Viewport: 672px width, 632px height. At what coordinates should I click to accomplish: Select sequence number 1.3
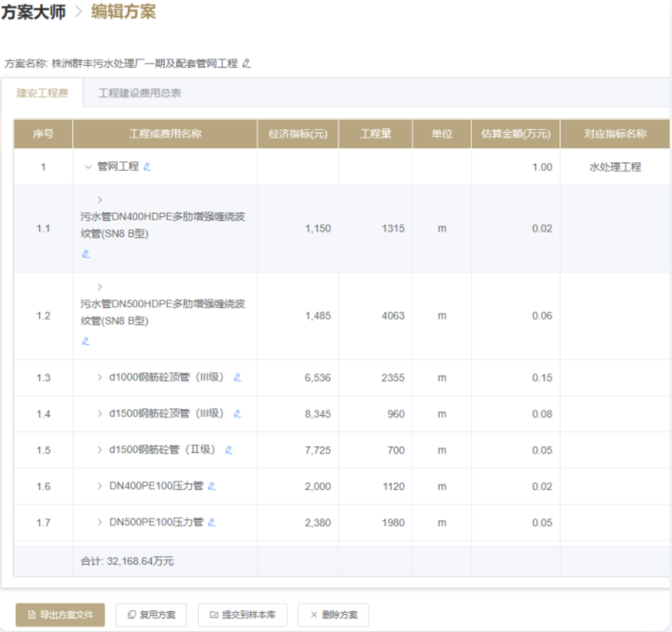(x=44, y=378)
